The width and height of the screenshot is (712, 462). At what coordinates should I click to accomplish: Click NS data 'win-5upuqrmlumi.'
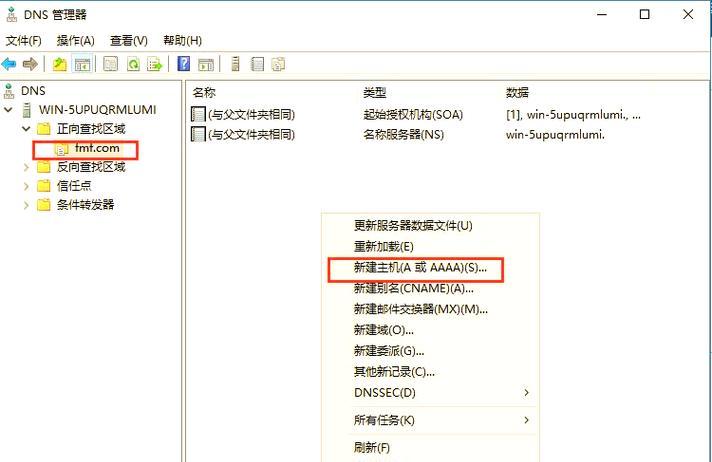point(555,134)
